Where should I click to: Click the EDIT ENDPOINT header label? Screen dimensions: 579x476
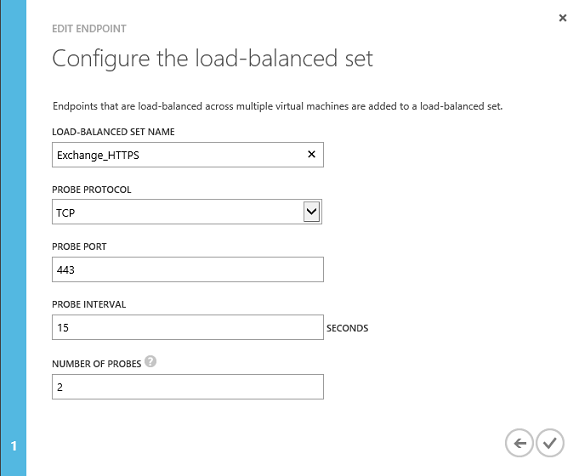tap(89, 29)
